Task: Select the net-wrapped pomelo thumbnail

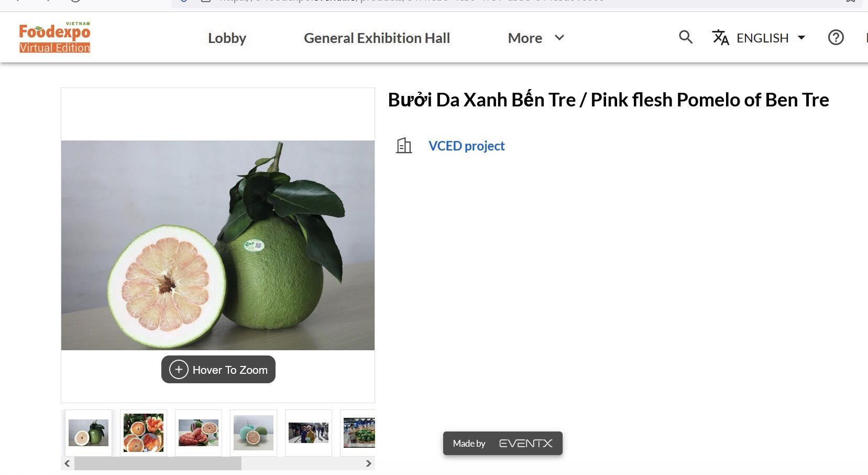Action: (x=254, y=433)
